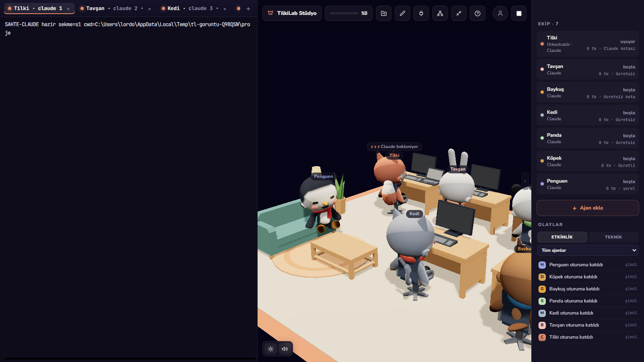Click the Ajan ekle button
Screen dimensions: 644x362
(588, 208)
